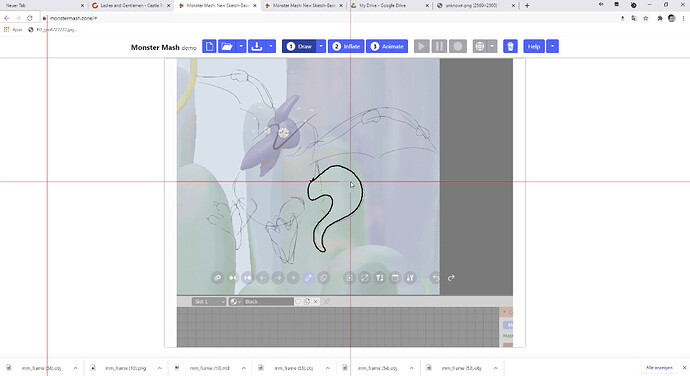690x376 pixels.
Task: Click the round record button
Action: point(458,46)
